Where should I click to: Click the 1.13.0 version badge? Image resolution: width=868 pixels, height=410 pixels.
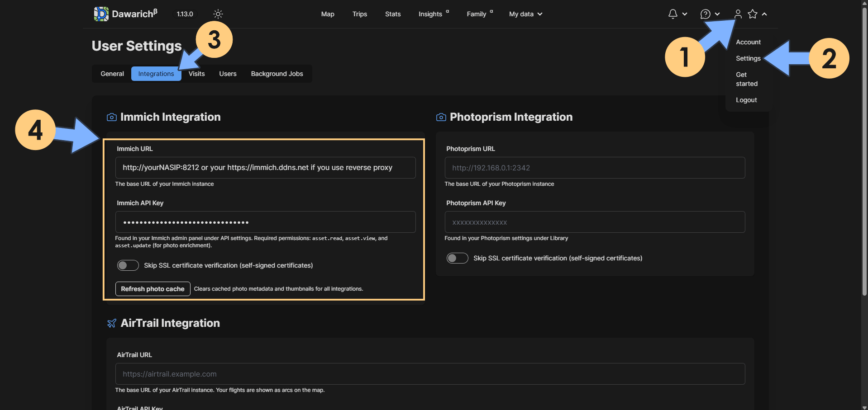pos(185,14)
